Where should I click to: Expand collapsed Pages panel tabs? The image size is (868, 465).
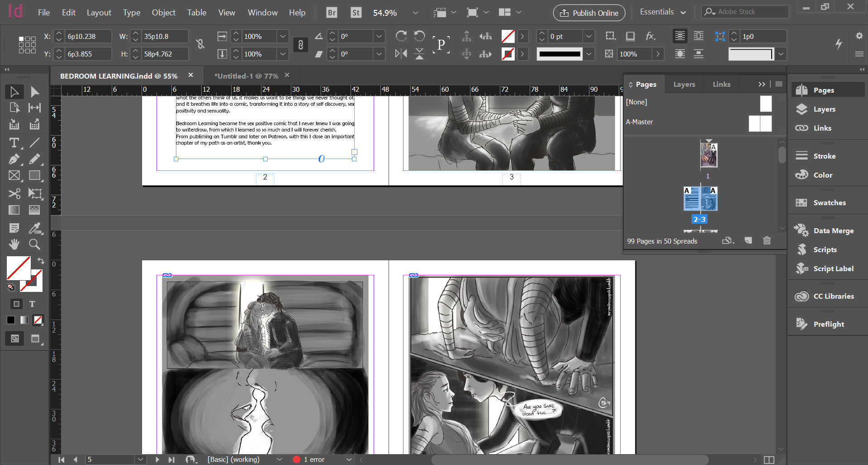click(x=762, y=84)
